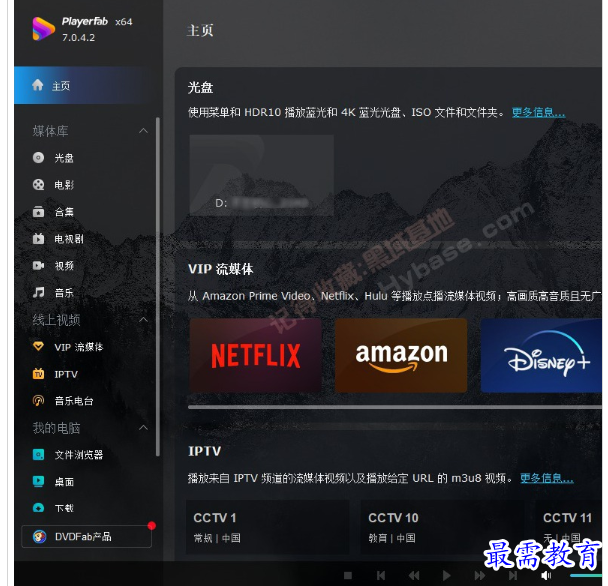608x586 pixels.
Task: Click the home icon in sidebar
Action: 38,85
